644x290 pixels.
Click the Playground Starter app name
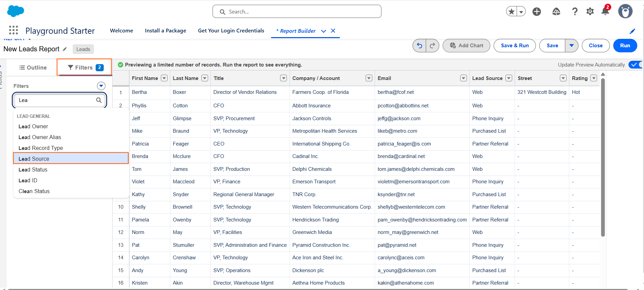pos(60,31)
